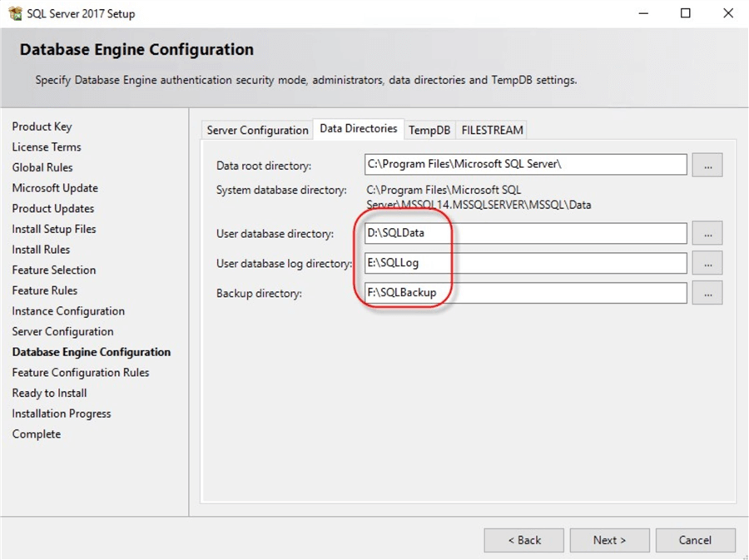Select the Instance Configuration step
This screenshot has height=560, width=749.
click(67, 310)
